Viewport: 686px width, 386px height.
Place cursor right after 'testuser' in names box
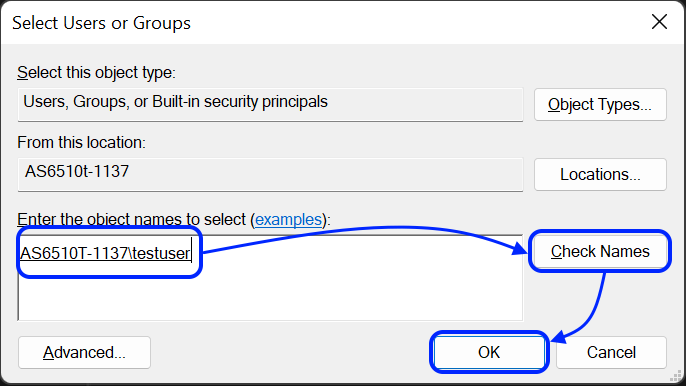tap(191, 253)
